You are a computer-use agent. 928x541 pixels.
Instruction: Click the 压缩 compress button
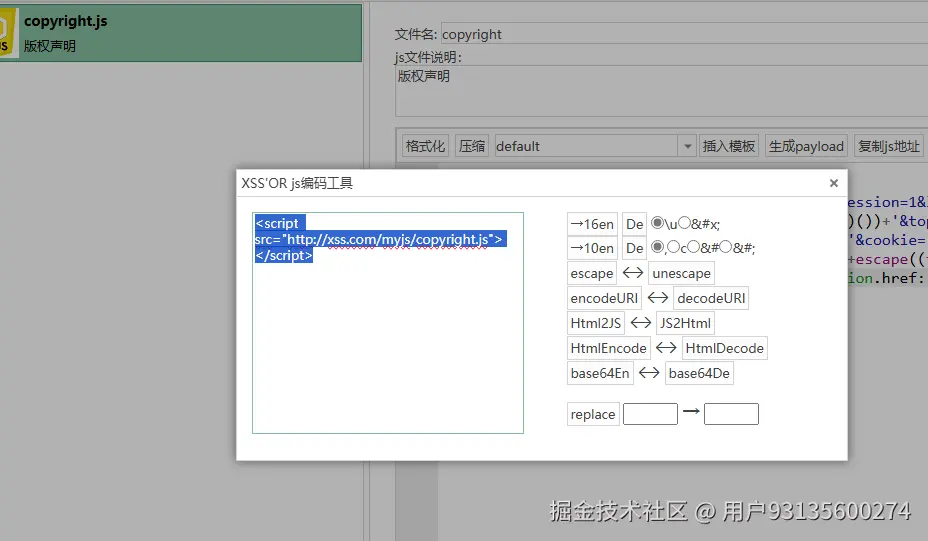pyautogui.click(x=472, y=146)
